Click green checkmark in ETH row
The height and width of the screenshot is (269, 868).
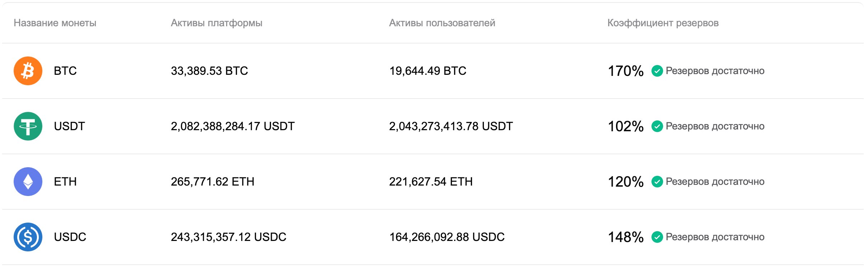pyautogui.click(x=657, y=182)
